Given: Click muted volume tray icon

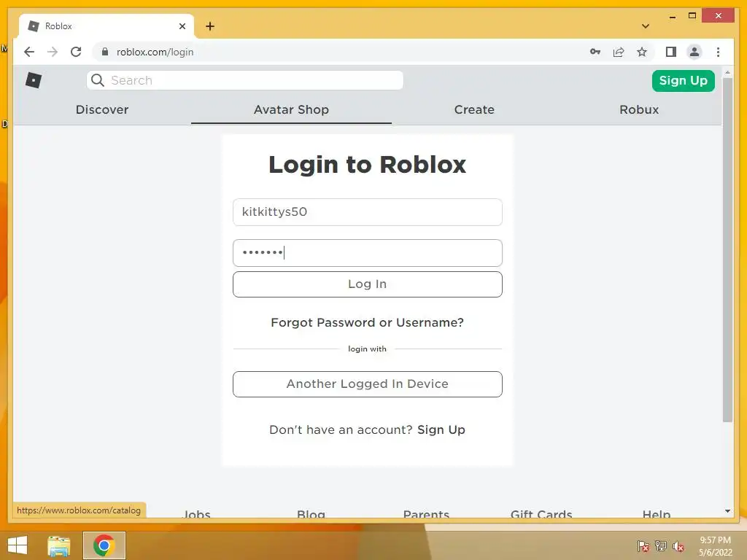Looking at the screenshot, I should (x=678, y=546).
